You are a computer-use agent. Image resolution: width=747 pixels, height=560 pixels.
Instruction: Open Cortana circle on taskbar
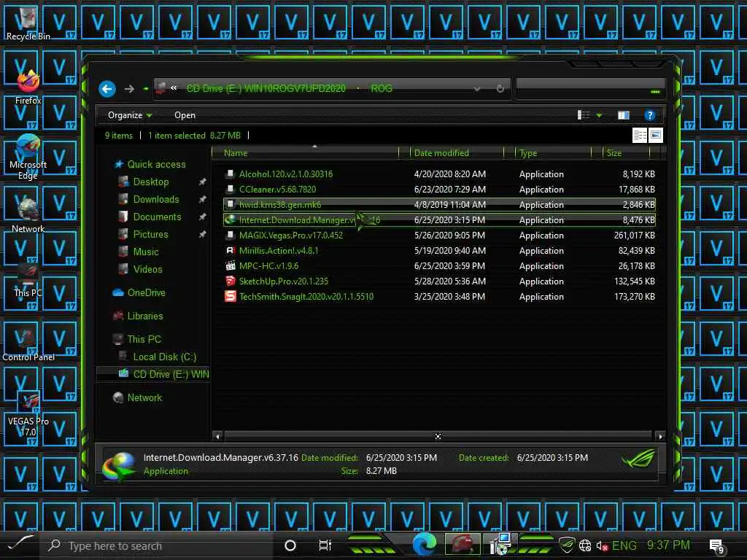pyautogui.click(x=290, y=545)
